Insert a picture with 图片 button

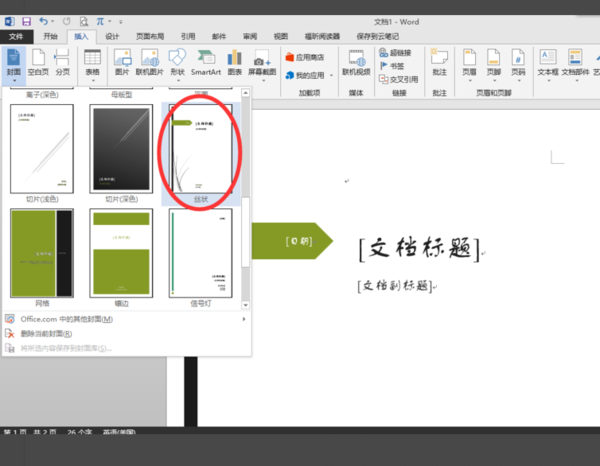(122, 63)
